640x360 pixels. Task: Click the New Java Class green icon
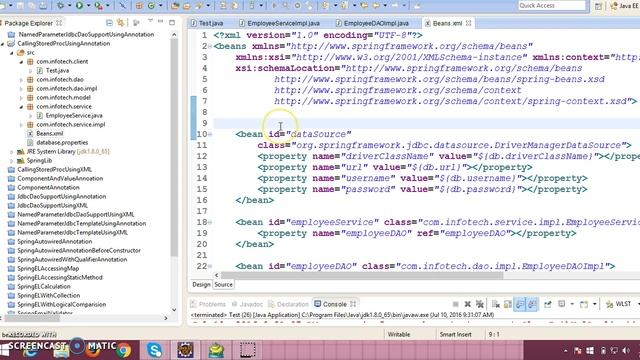pos(151,6)
